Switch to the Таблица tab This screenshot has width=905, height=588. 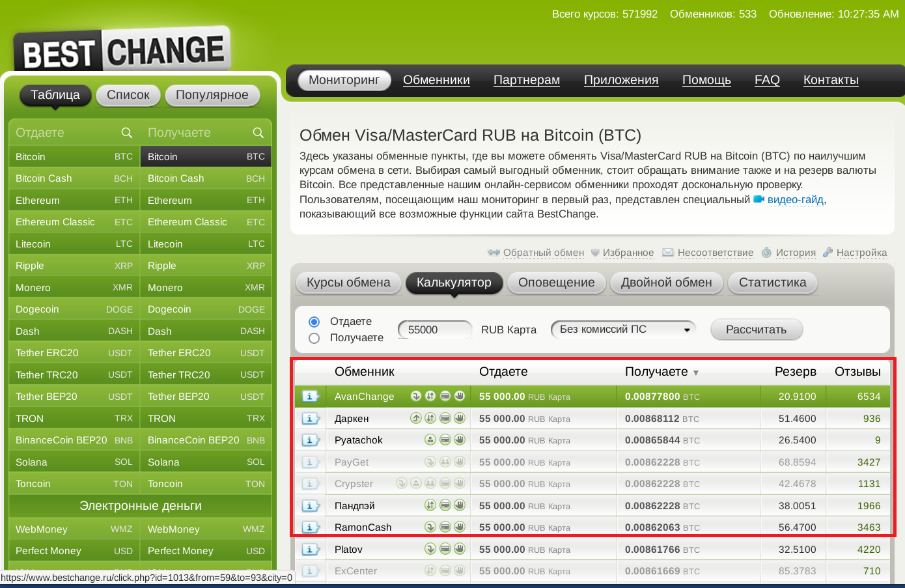55,95
